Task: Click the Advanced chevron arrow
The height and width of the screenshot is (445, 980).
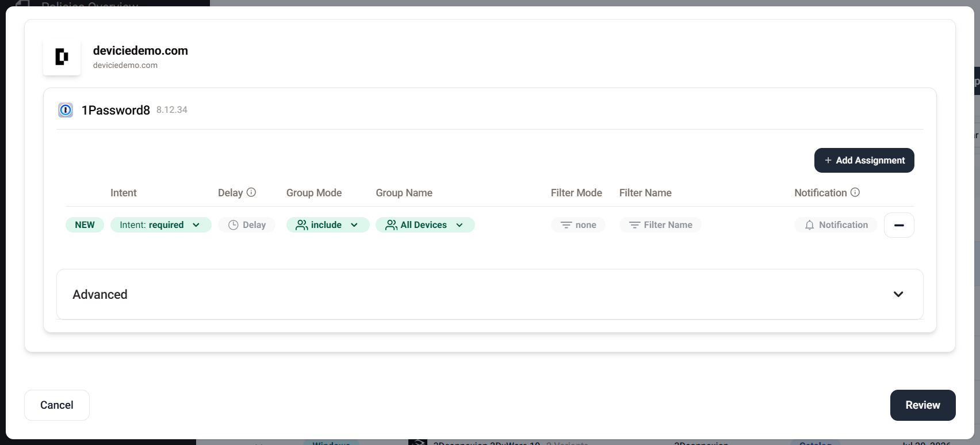Action: pyautogui.click(x=898, y=294)
